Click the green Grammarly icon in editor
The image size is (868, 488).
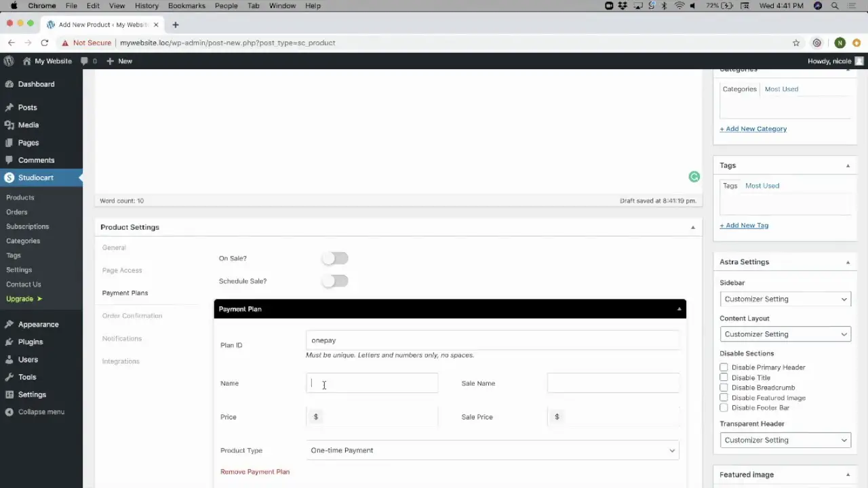(x=694, y=177)
